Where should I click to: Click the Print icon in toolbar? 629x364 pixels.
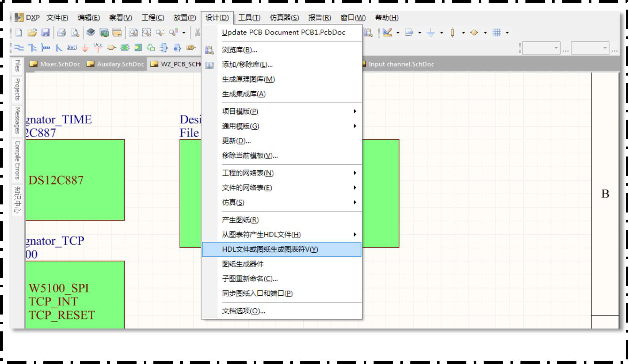pos(61,33)
